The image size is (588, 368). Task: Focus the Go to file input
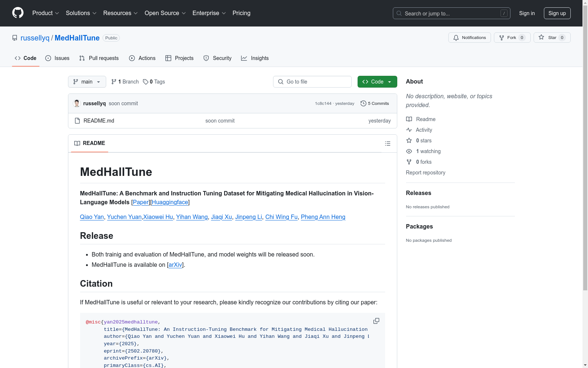point(312,82)
